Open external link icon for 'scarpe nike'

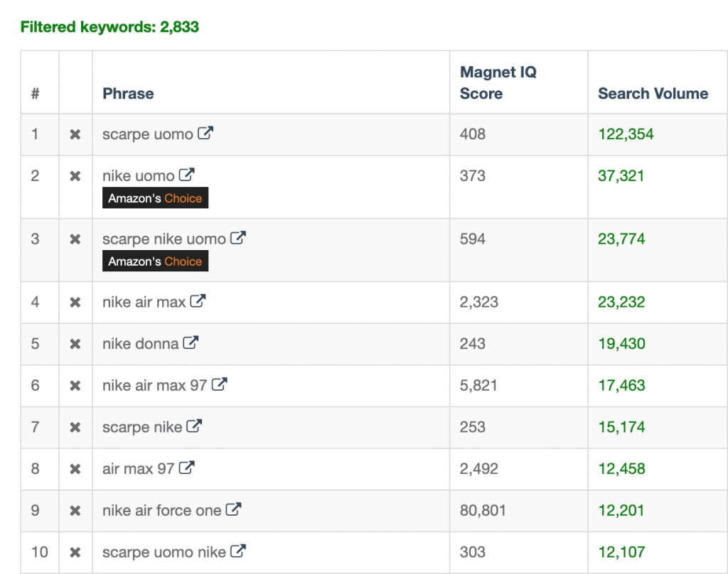[194, 426]
